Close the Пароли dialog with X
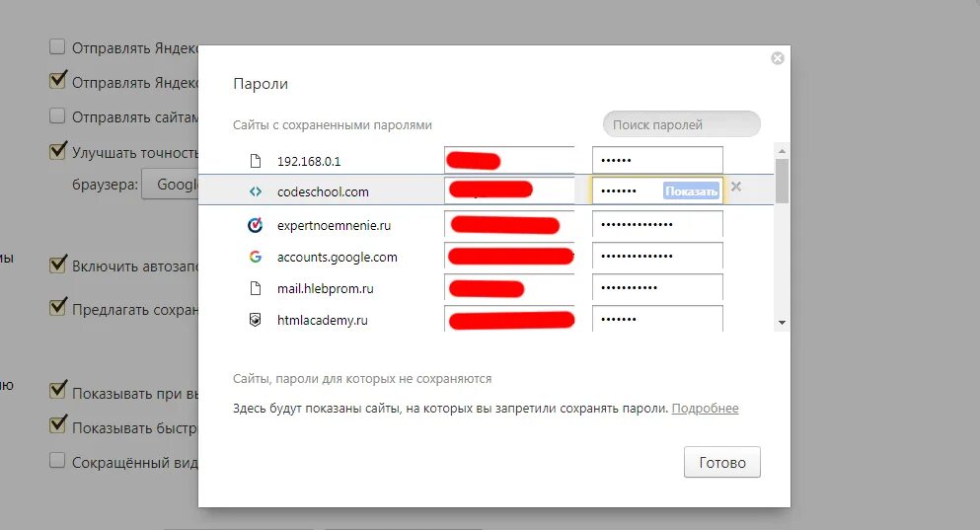Viewport: 980px width, 530px height. (x=778, y=58)
